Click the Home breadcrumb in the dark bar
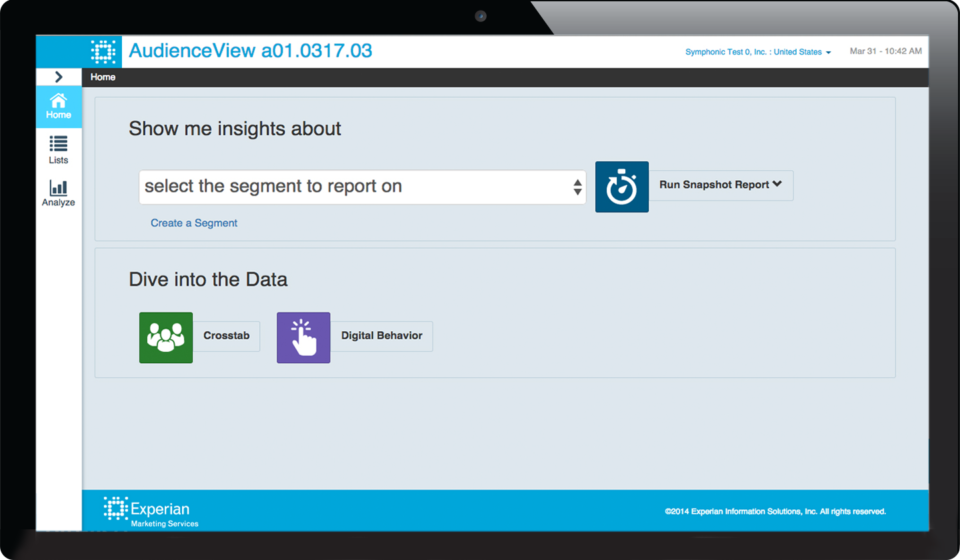 103,77
